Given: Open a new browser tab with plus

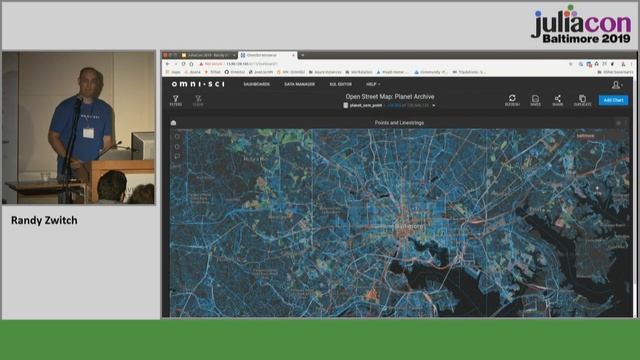Looking at the screenshot, I should [x=302, y=55].
